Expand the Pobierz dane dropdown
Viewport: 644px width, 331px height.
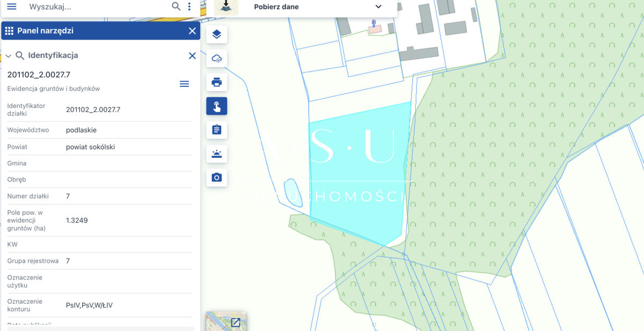click(x=378, y=7)
